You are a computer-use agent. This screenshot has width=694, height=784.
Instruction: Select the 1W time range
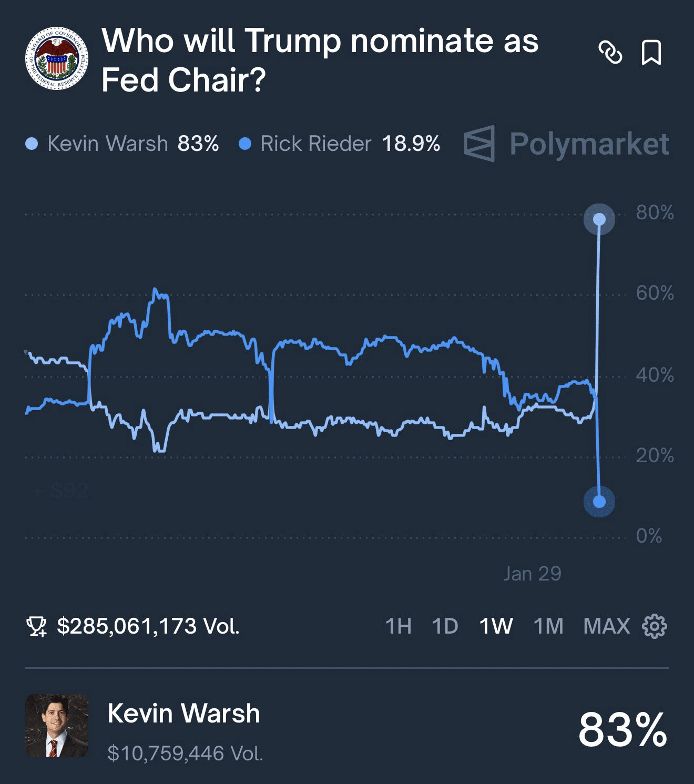tap(496, 626)
